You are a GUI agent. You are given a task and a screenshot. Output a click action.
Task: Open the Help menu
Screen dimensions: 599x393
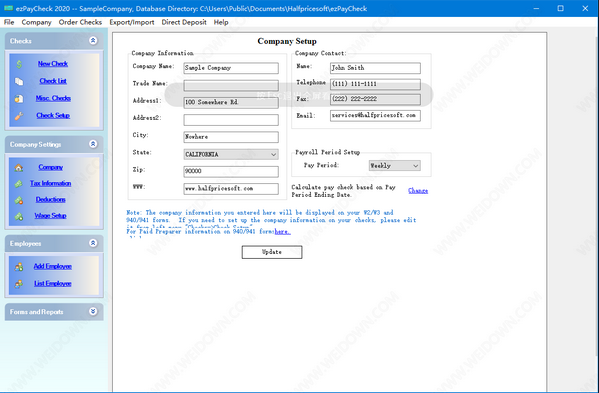pyautogui.click(x=221, y=22)
